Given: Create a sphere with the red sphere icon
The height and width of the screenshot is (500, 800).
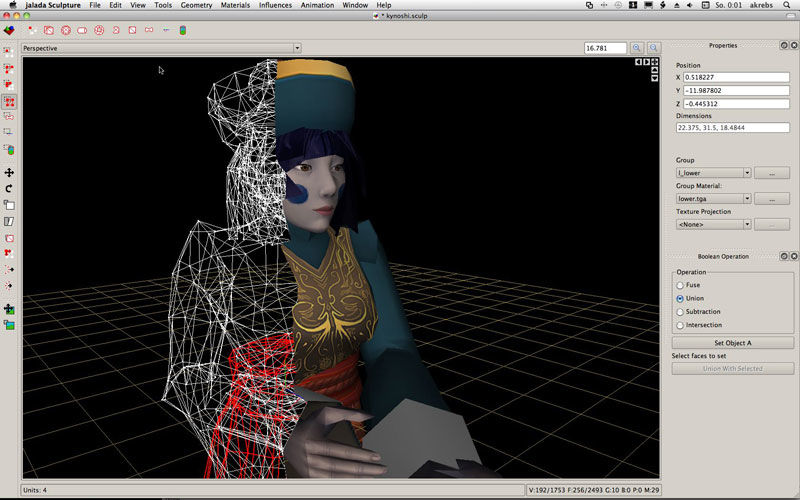Looking at the screenshot, I should pyautogui.click(x=66, y=31).
